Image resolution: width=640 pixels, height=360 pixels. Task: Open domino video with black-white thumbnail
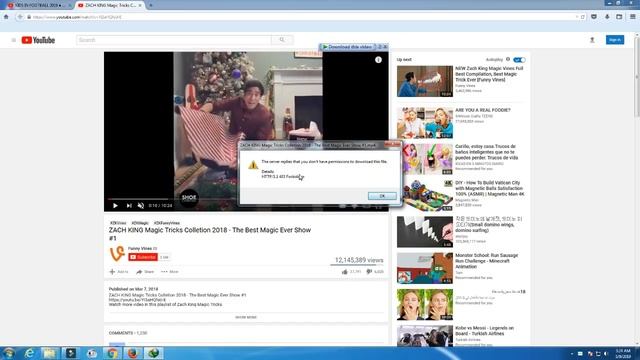[425, 232]
